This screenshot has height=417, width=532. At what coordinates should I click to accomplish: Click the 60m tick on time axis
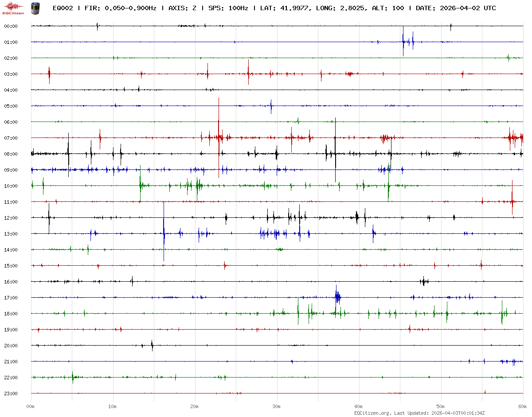click(x=523, y=406)
